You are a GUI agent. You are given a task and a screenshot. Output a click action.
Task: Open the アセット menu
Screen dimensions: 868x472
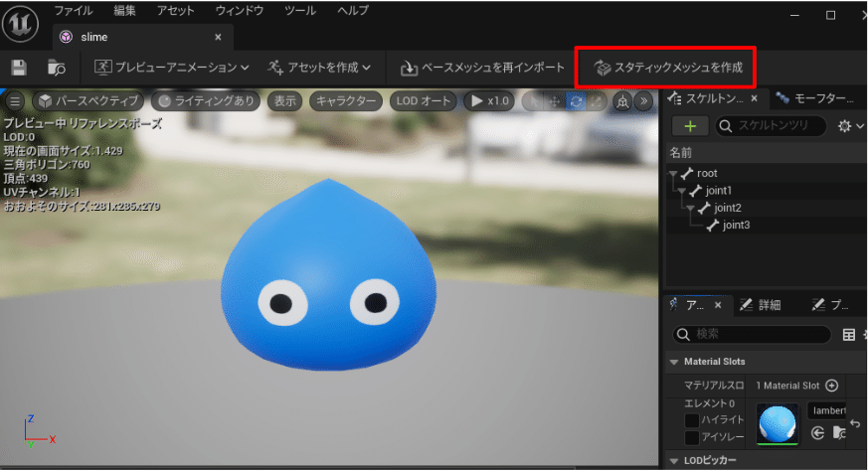(175, 11)
